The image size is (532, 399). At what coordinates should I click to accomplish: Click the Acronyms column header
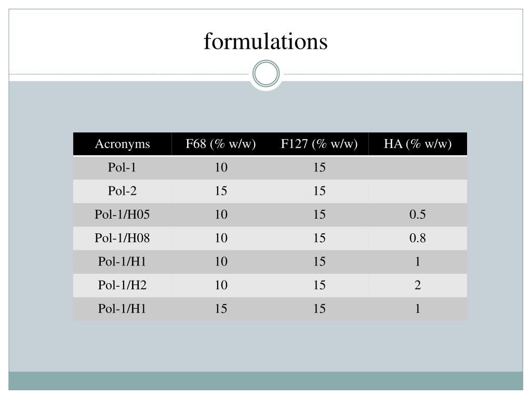coord(123,144)
